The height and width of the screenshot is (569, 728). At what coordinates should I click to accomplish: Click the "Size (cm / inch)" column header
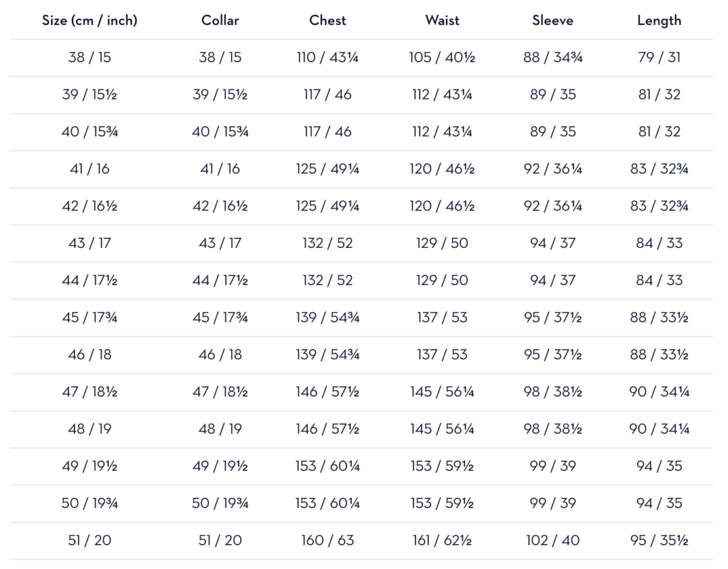pos(90,21)
